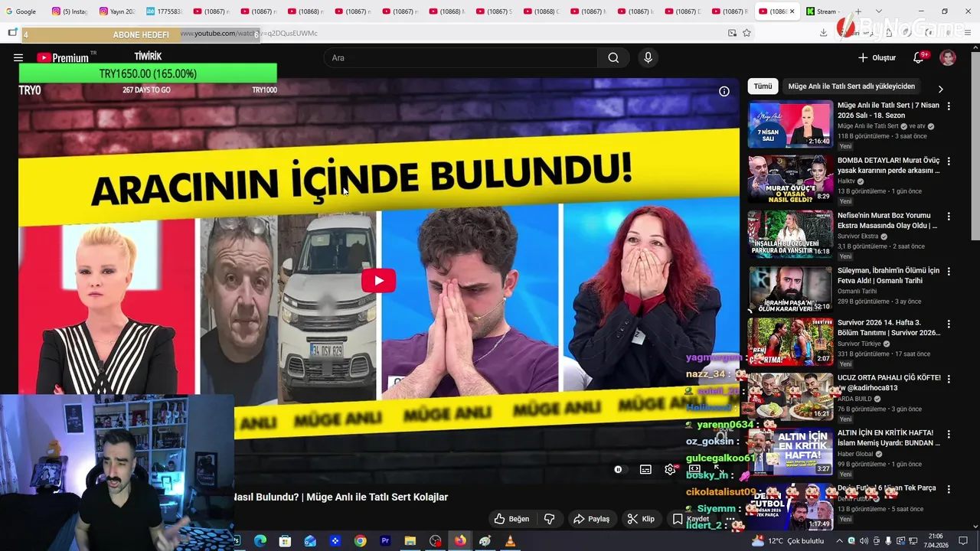
Task: Open options menu for Süleyman, İbrahim'in Ölümü video
Action: 949,272
